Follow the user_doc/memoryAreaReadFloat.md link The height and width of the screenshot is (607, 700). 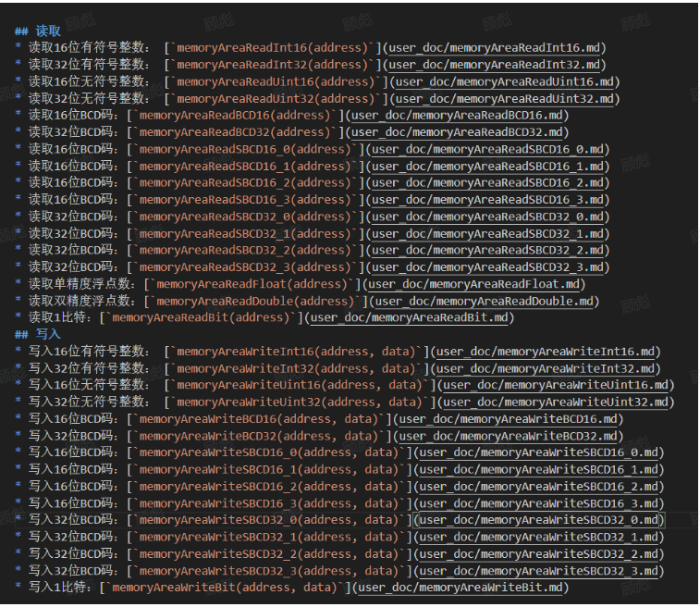(476, 284)
